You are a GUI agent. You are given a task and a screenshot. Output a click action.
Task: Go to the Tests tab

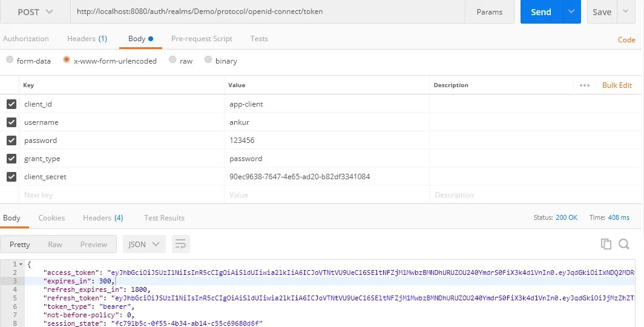[259, 39]
